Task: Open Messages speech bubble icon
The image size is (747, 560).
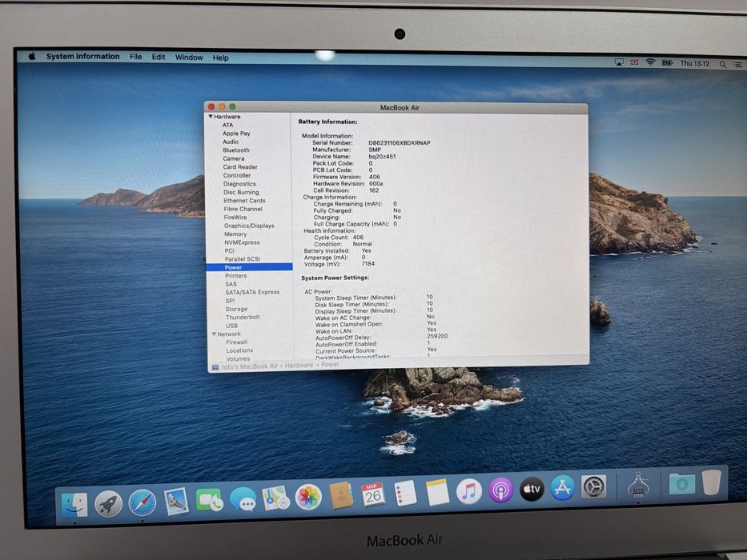Action: point(243,499)
